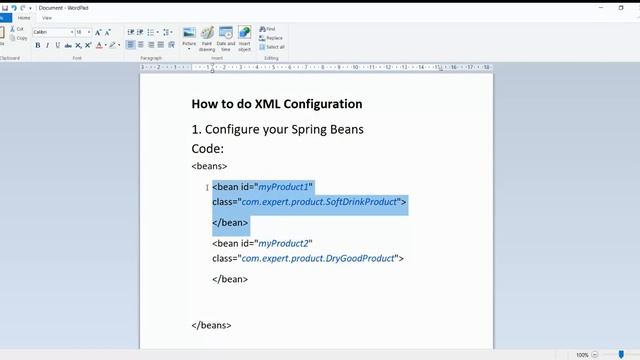640x360 pixels.
Task: Align text to the left
Action: pos(131,44)
